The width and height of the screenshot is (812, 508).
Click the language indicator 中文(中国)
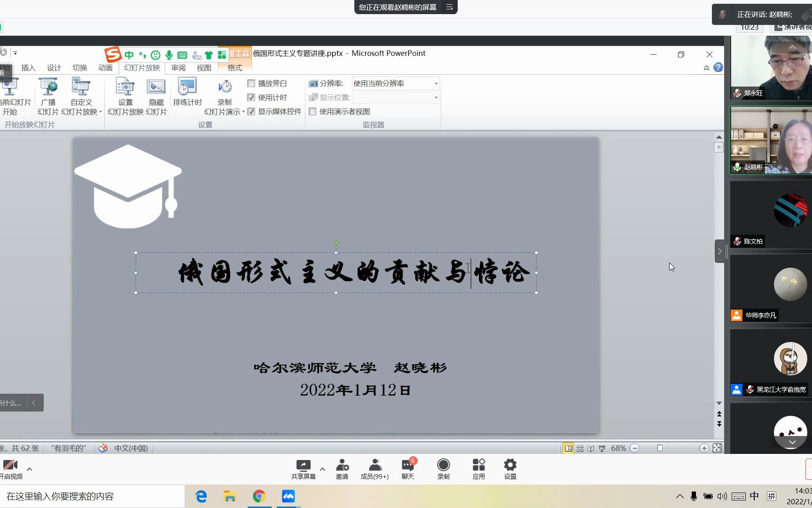point(131,448)
